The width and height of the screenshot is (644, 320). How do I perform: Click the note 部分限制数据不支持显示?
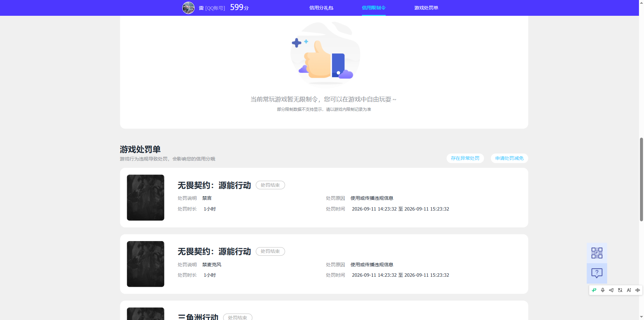click(300, 109)
